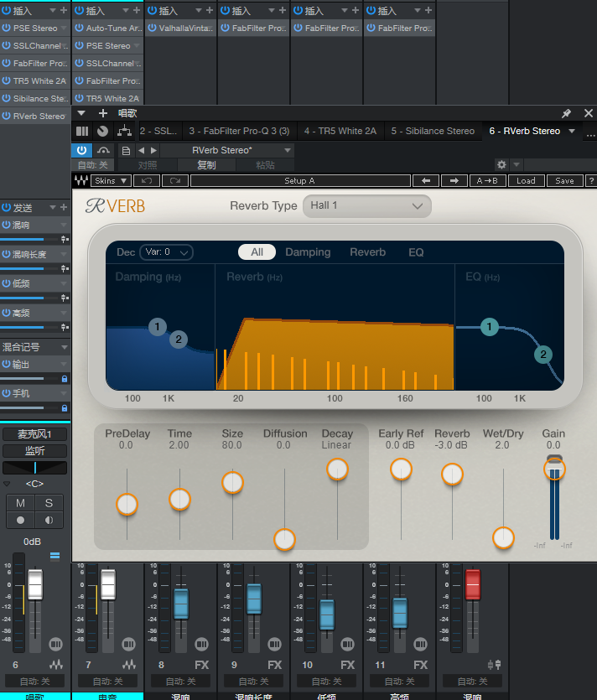Switch to 3 - FabFilter Pro-Q 3 tab
The height and width of the screenshot is (700, 597).
tap(239, 131)
